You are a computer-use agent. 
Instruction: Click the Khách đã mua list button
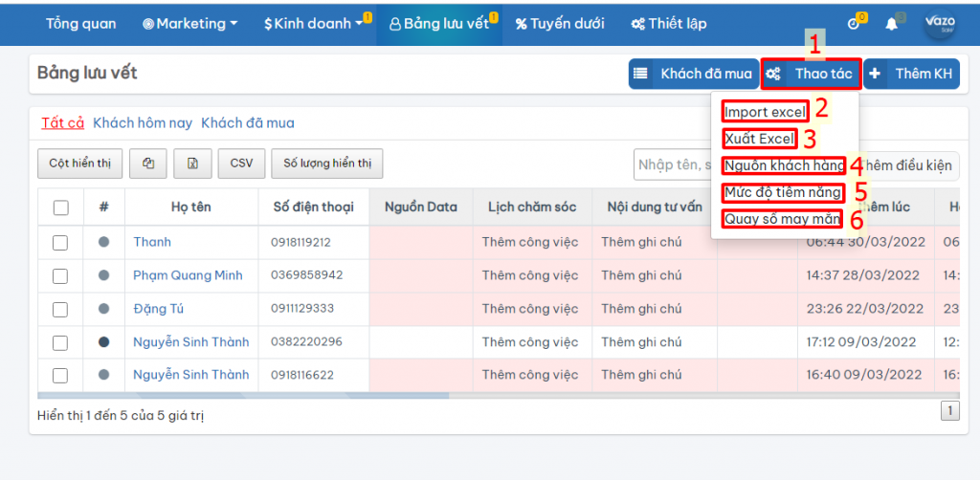(x=694, y=74)
